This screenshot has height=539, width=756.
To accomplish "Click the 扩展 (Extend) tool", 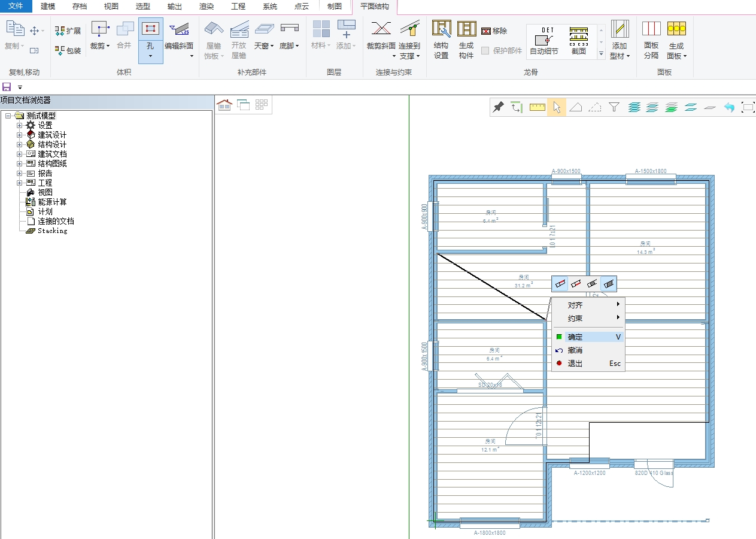I will 68,31.
